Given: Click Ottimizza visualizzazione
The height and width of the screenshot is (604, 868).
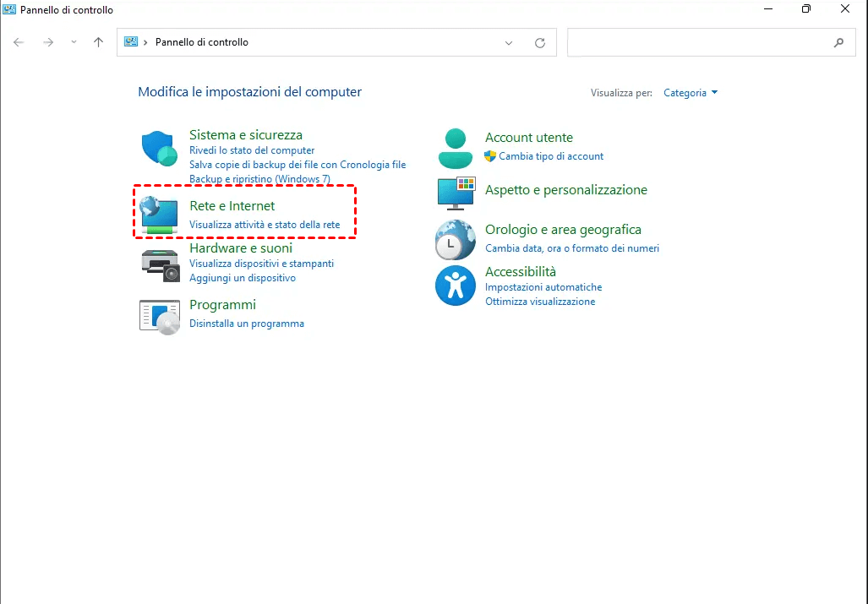Looking at the screenshot, I should pos(540,302).
